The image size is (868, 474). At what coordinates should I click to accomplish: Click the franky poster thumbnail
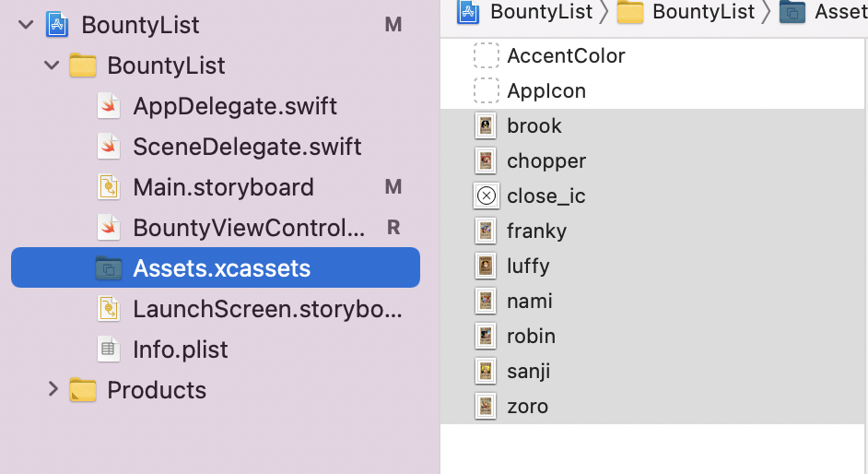tap(486, 231)
